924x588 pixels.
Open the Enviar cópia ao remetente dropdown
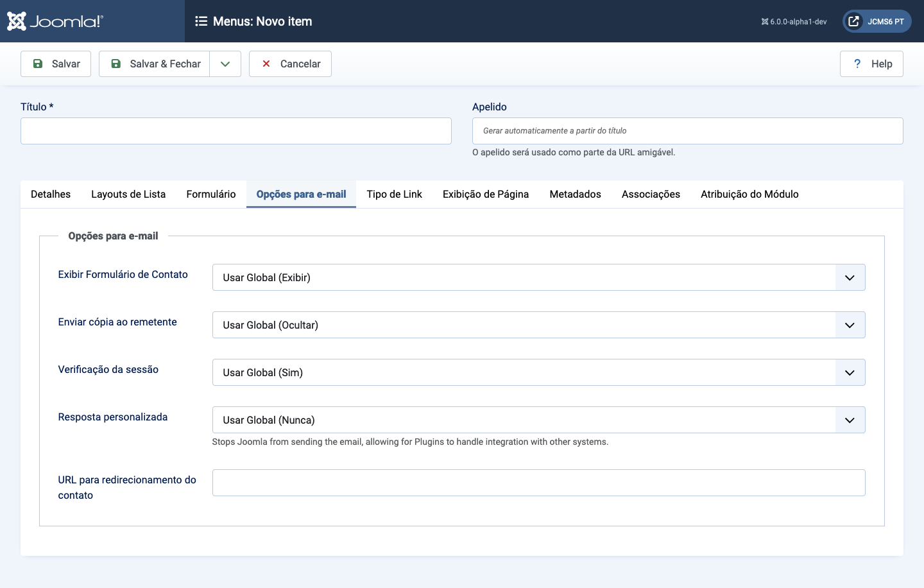click(x=539, y=325)
